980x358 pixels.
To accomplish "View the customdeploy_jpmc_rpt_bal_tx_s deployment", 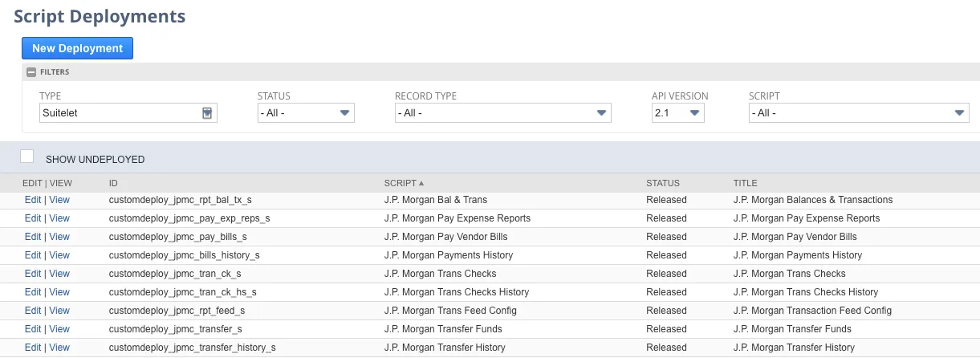I will (x=59, y=200).
